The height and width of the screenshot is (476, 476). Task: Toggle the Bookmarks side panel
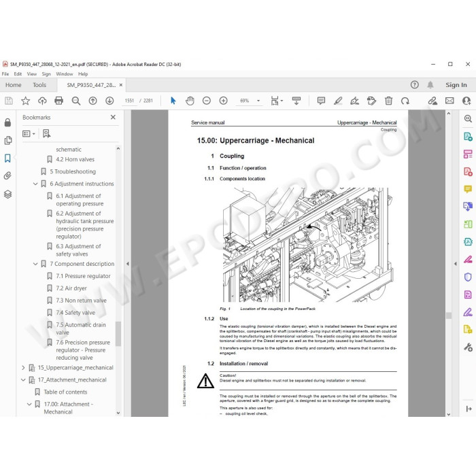pos(7,158)
